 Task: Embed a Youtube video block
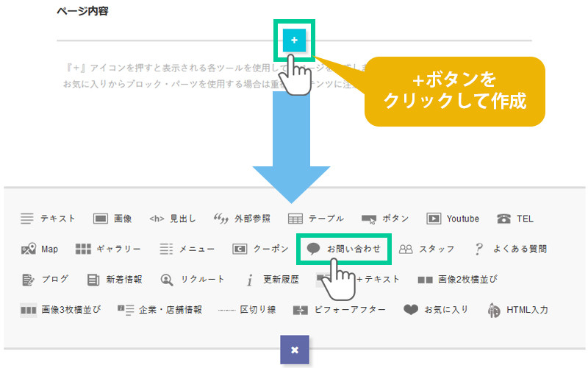453,219
